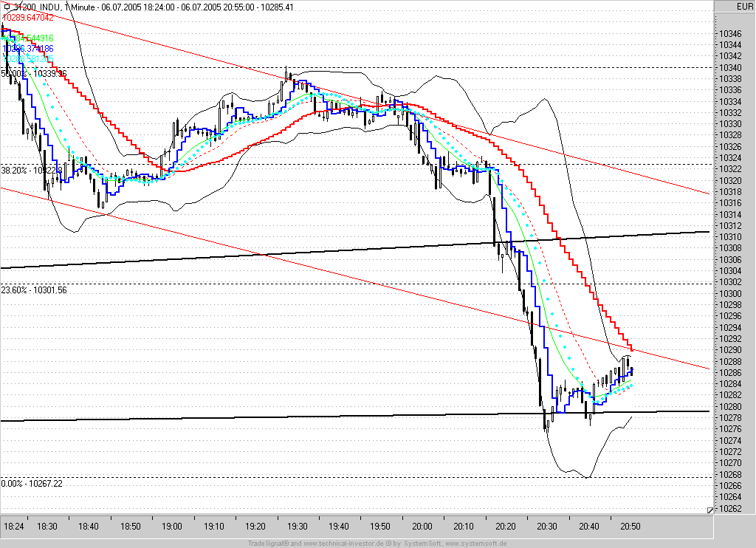Select the red indicator value 10289.647042

coord(28,18)
